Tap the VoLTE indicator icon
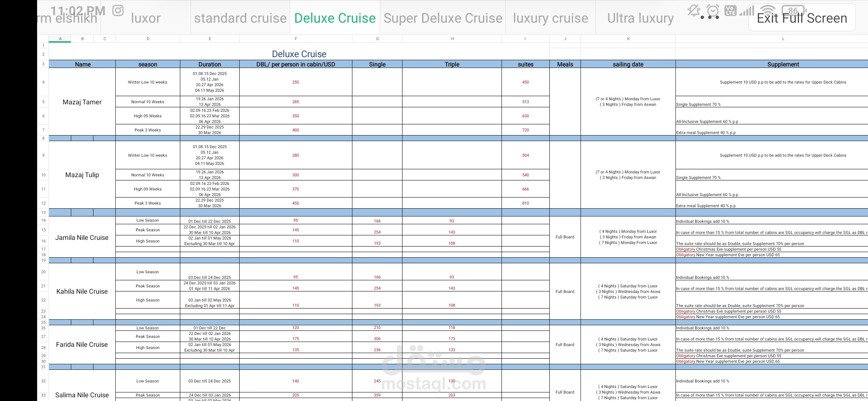 [x=730, y=11]
